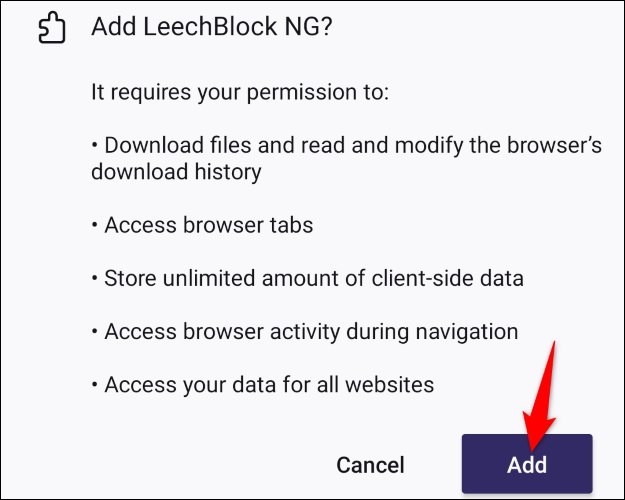Click the bullet before "Access browser activity"
This screenshot has width=625, height=500.
95,331
